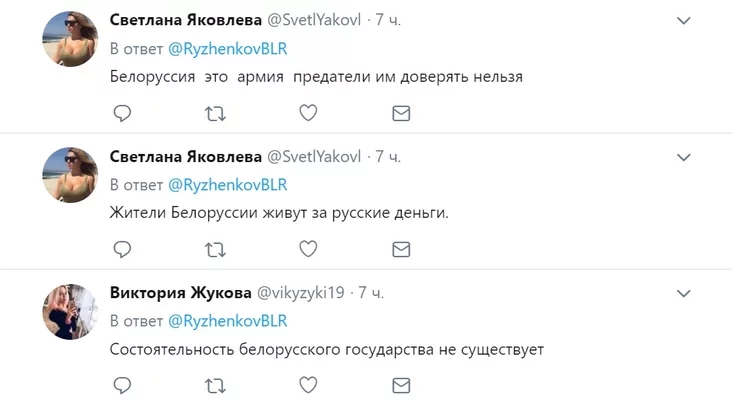Open dropdown on Виктория Жукова's tweet
This screenshot has width=732, height=403.
click(x=684, y=293)
